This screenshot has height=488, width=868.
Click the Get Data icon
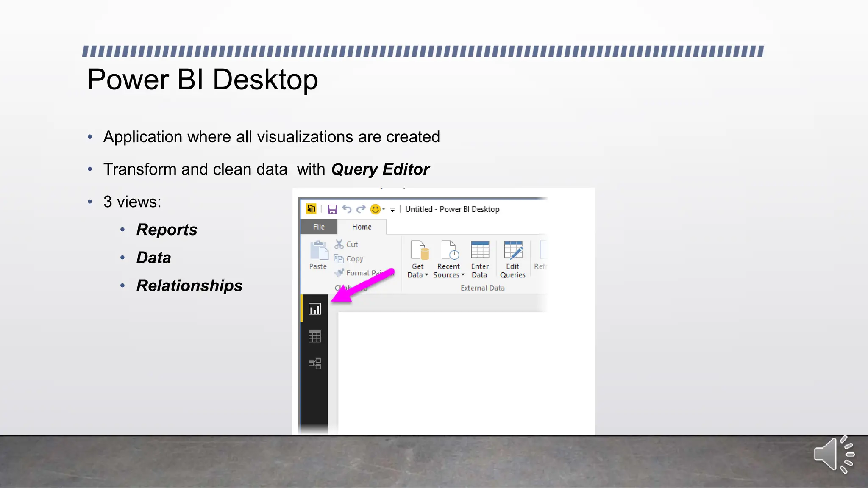tap(420, 250)
